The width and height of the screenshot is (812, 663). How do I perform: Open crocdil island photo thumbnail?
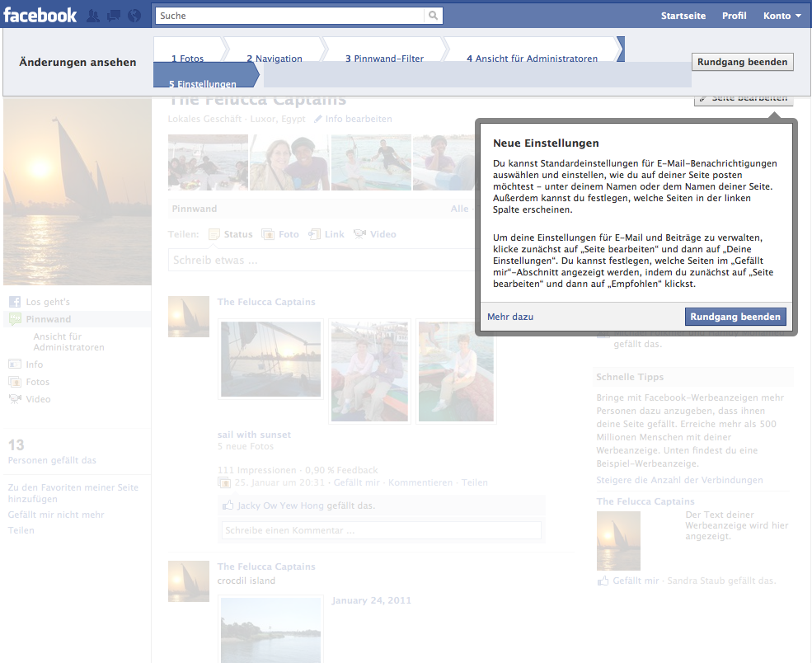click(x=271, y=629)
